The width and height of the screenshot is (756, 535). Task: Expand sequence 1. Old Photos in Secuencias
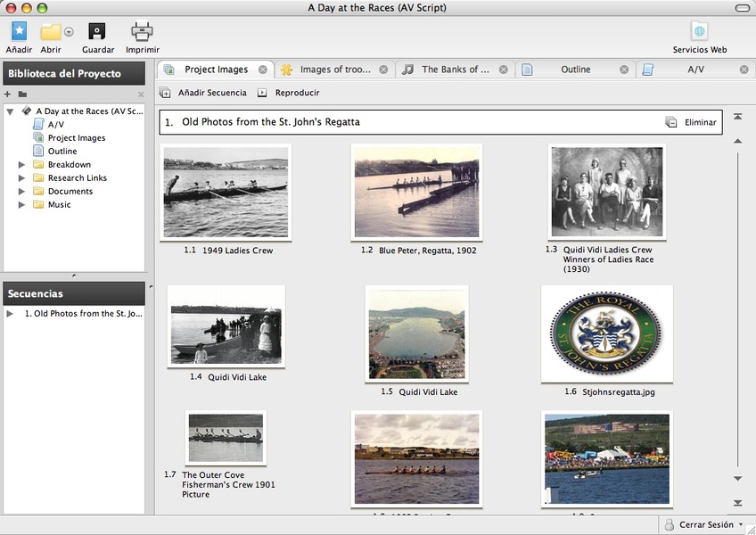point(10,314)
